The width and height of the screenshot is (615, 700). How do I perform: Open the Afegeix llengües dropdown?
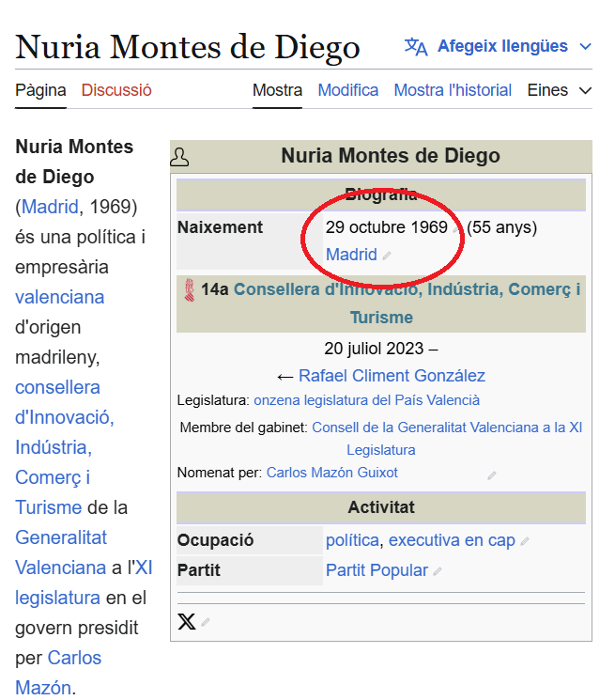click(x=498, y=46)
